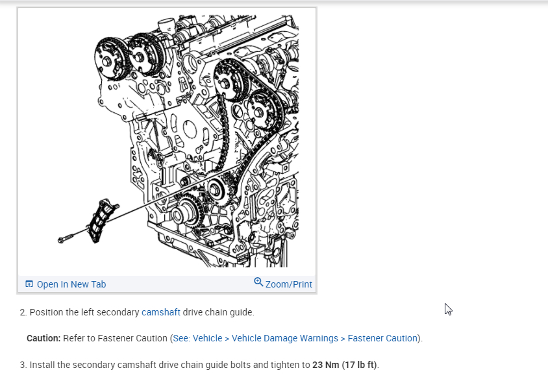The image size is (548, 392).
Task: Click the second upper-left camshaft actuator sprocket
Action: pos(144,55)
